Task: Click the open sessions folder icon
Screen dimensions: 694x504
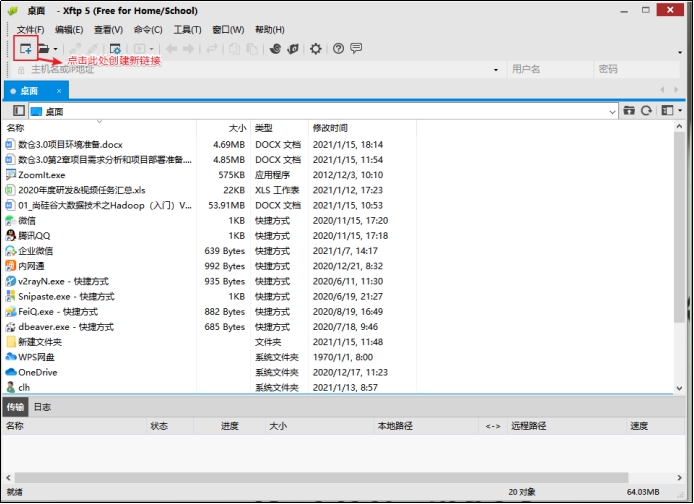Action: pyautogui.click(x=43, y=49)
